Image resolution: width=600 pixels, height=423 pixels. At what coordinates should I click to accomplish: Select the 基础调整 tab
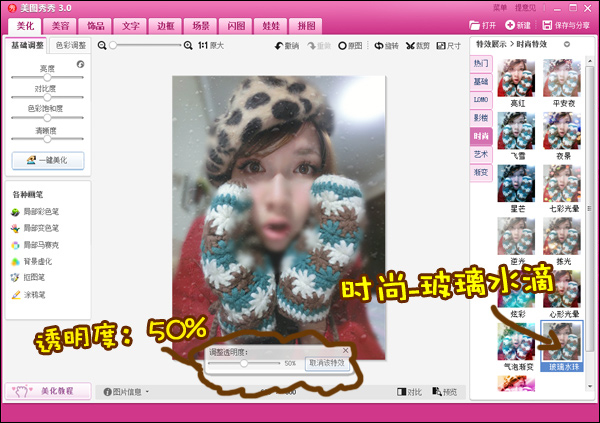[x=27, y=45]
